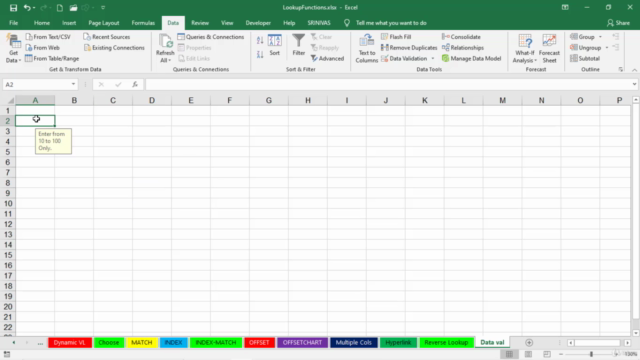The image size is (640, 360).
Task: Select the OFFSETCHART sheet tab
Action: [x=302, y=343]
